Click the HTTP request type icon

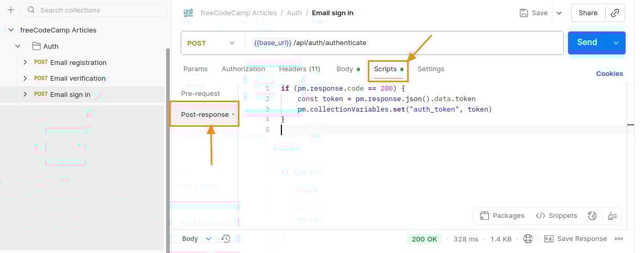click(188, 13)
